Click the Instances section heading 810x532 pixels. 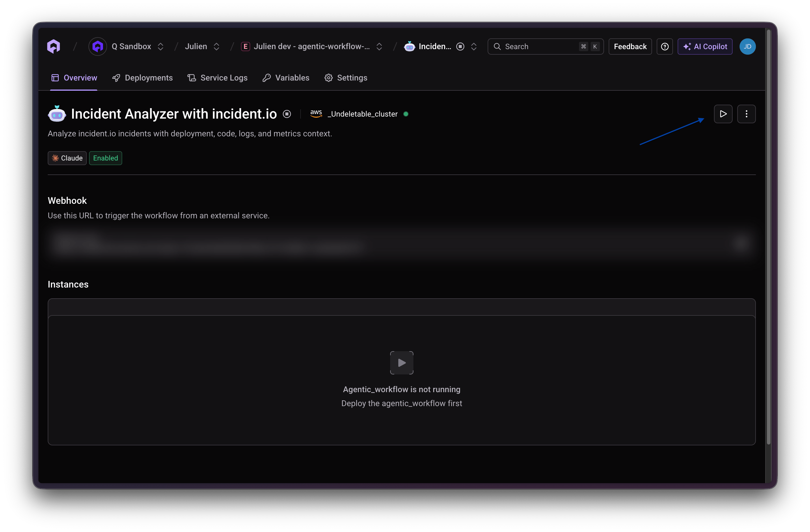point(68,284)
